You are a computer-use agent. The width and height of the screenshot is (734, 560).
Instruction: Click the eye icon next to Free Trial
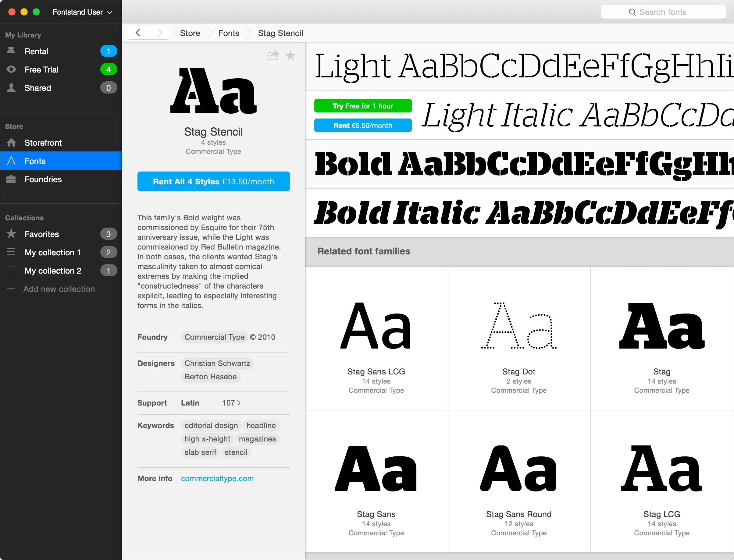click(11, 69)
